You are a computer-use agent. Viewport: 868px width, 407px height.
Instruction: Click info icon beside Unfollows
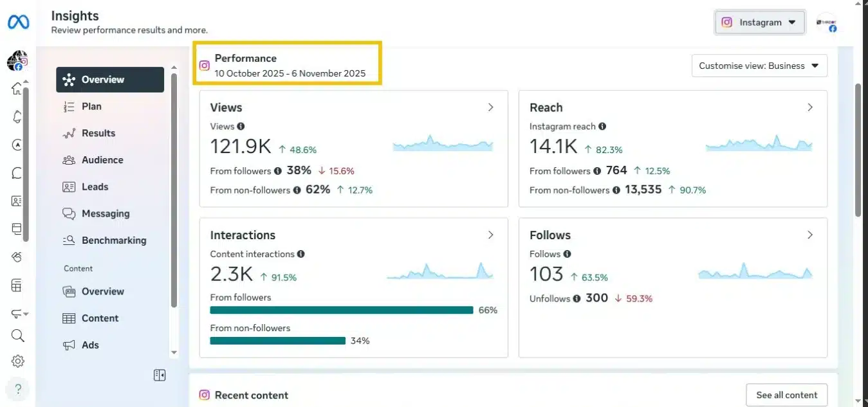point(577,299)
